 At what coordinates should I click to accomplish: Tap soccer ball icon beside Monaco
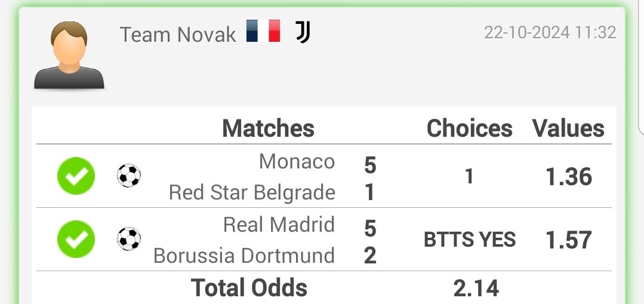coord(129,176)
